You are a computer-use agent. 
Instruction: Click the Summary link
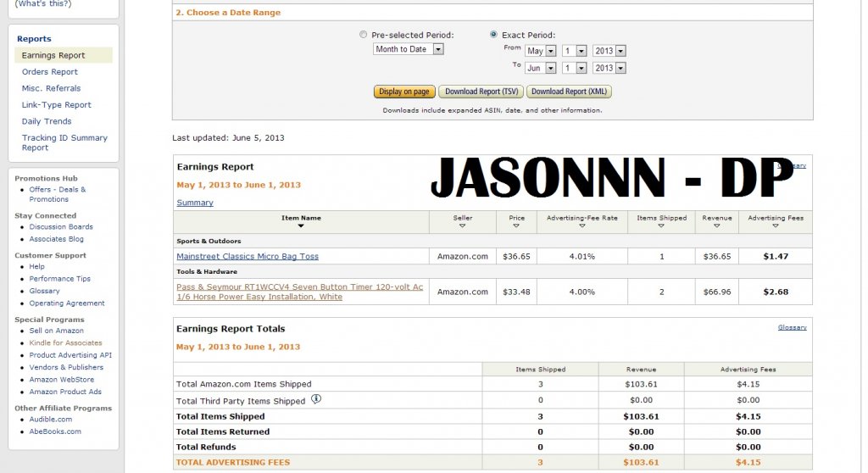click(x=195, y=203)
